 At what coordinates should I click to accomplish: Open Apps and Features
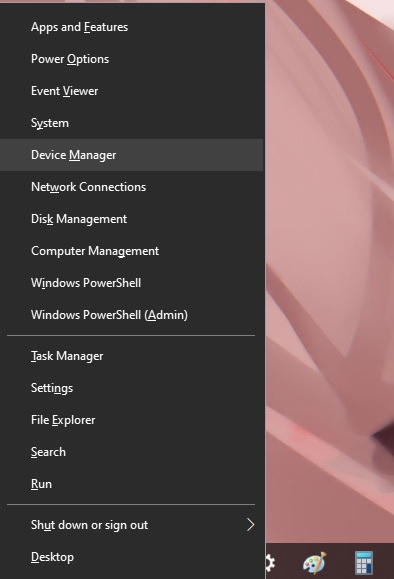click(x=132, y=27)
